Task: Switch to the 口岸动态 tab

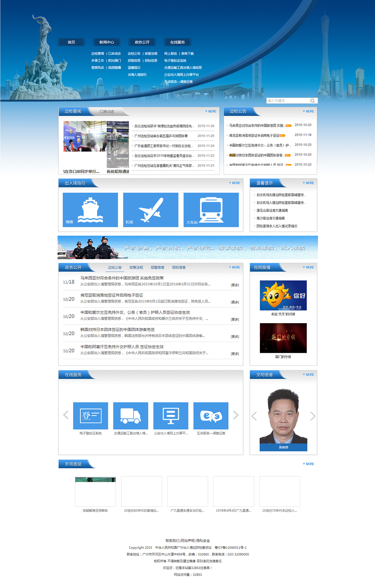Action: click(107, 112)
